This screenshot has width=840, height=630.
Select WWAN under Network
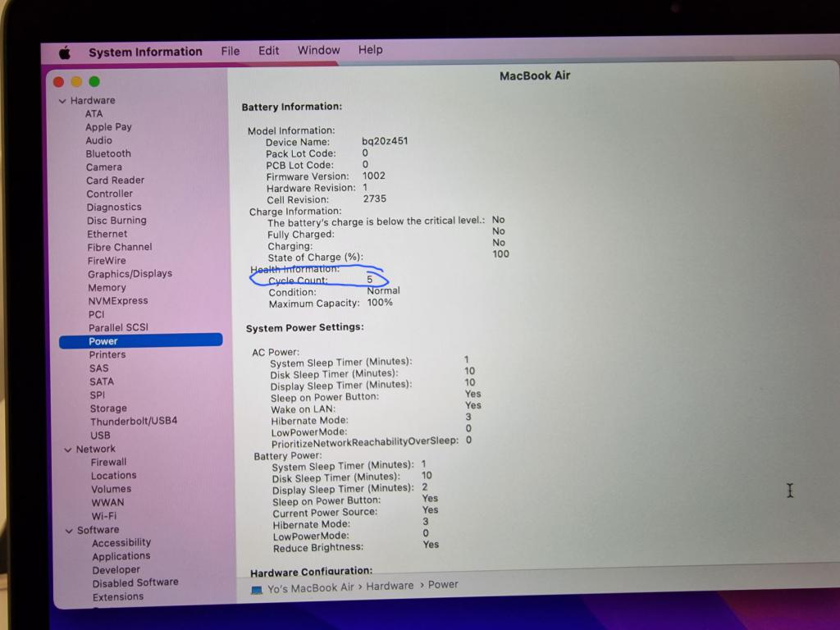107,503
